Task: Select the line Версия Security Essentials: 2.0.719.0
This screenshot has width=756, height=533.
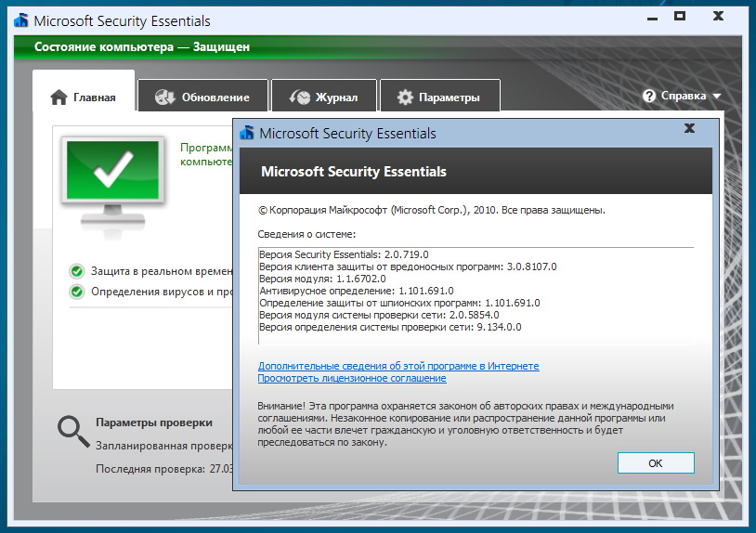Action: tap(344, 254)
